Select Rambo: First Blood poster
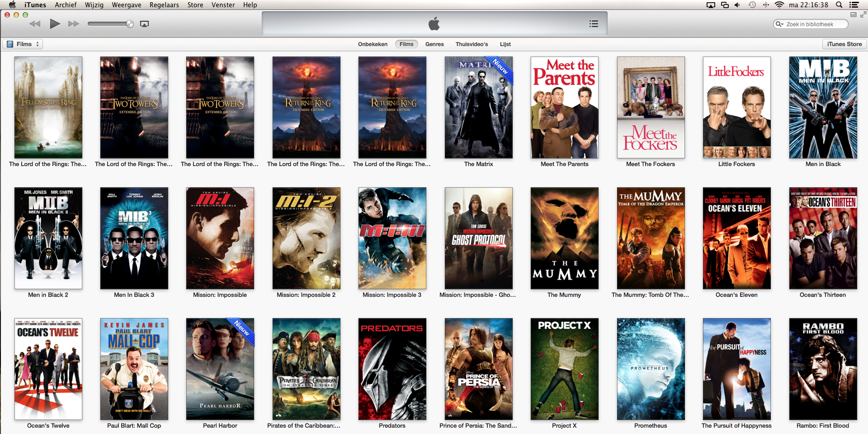The height and width of the screenshot is (434, 868). click(823, 369)
